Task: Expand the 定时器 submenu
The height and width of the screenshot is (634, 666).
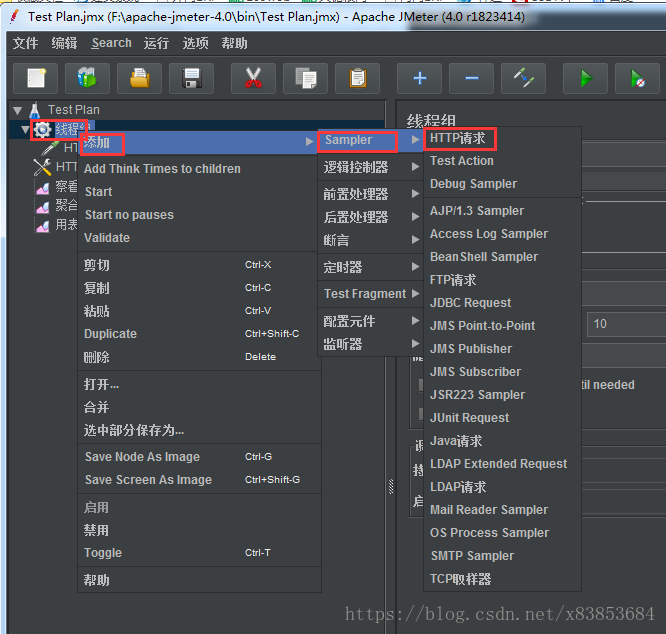Action: pos(370,267)
